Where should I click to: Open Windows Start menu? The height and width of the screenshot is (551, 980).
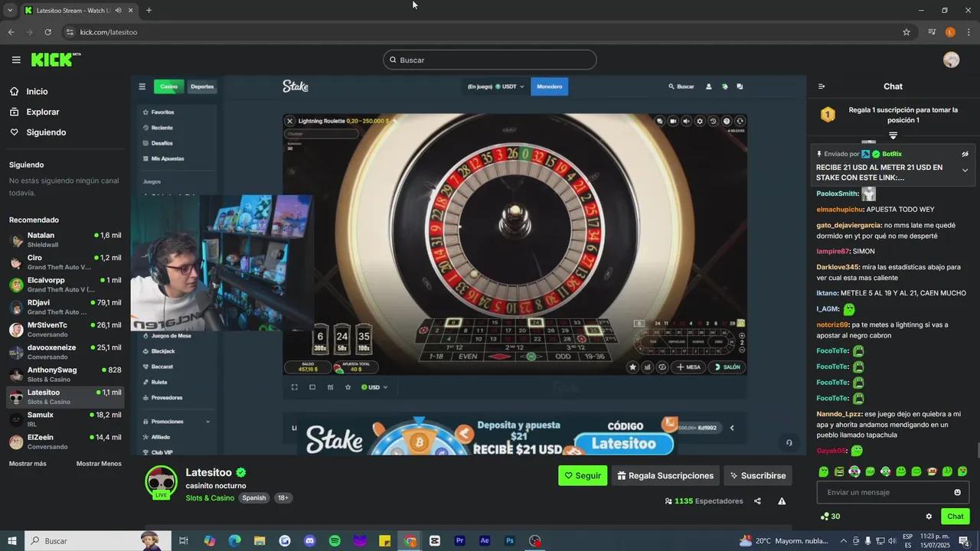(11, 541)
